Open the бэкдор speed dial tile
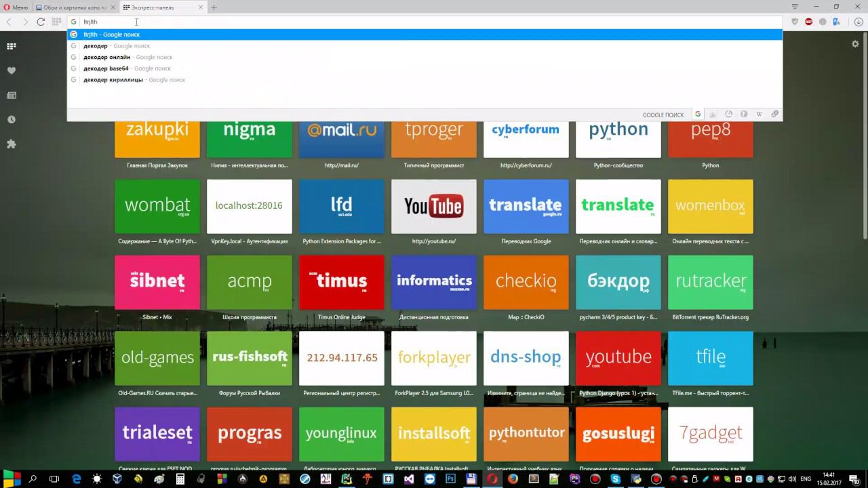868x488 pixels. pos(618,282)
